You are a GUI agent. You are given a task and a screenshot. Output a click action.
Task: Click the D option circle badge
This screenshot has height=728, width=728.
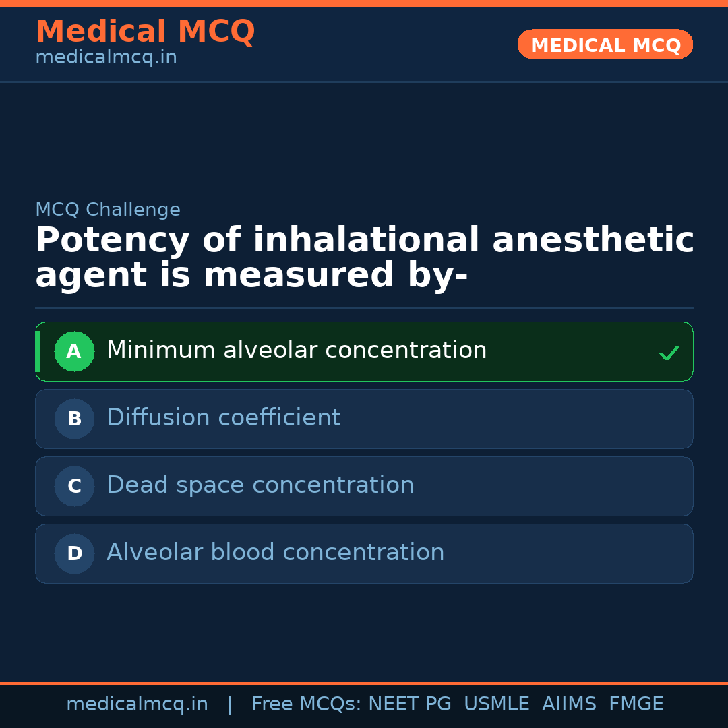click(x=74, y=553)
